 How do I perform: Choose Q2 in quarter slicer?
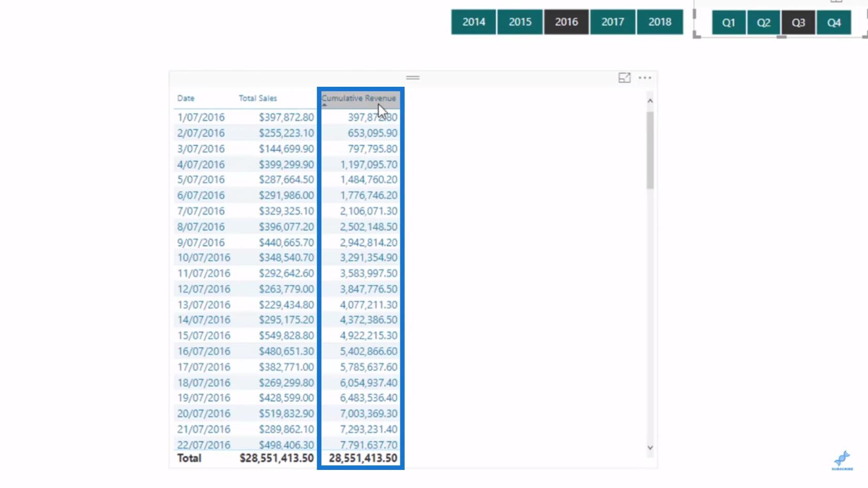[x=763, y=23]
